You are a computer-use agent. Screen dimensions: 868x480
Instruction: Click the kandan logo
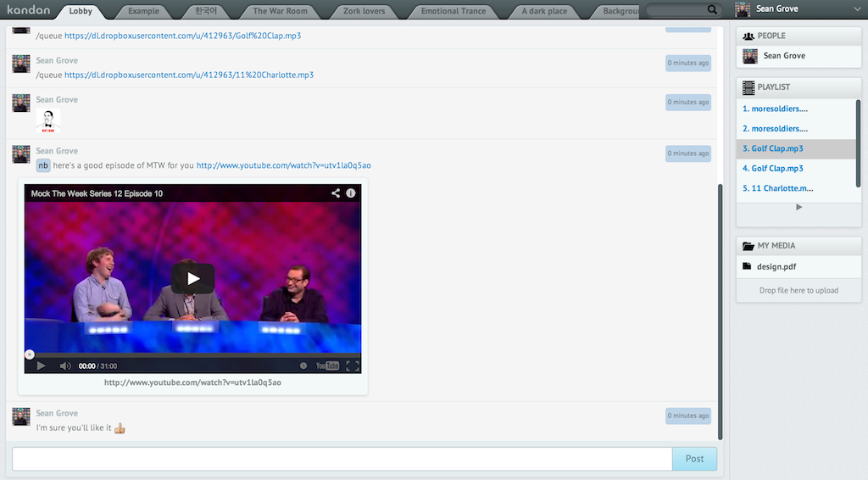(x=28, y=9)
